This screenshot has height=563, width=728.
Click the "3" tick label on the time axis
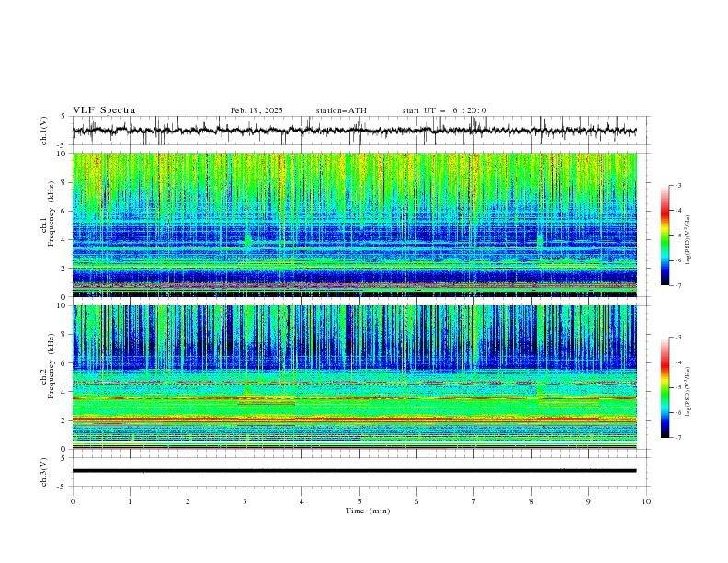(x=245, y=501)
